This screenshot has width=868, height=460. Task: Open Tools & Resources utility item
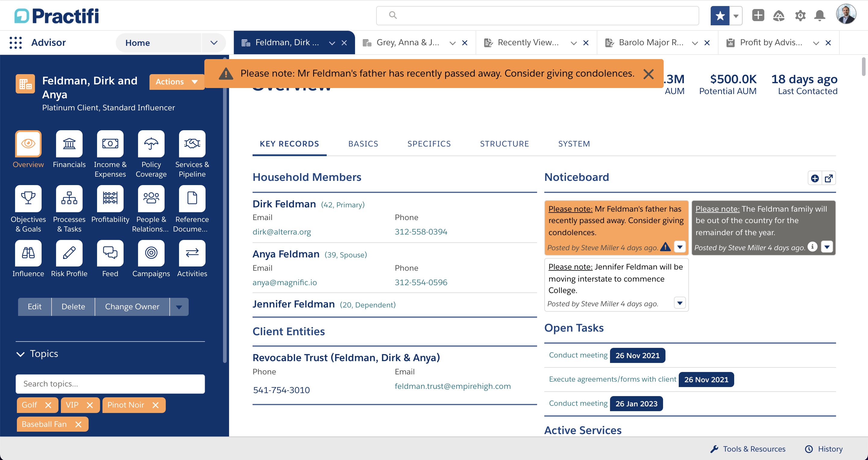(748, 449)
